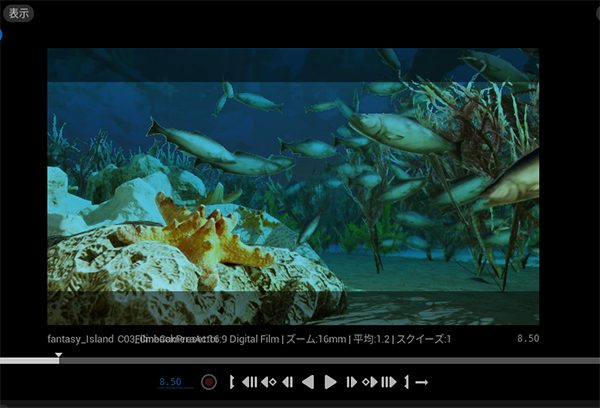Toggle the playback loop mode arrow
This screenshot has width=600, height=408.
coord(422,382)
